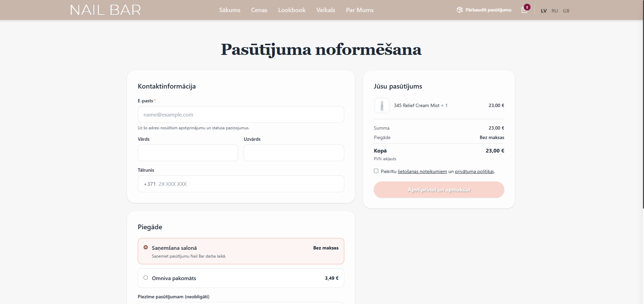Open the Lookbook menu item
This screenshot has width=644, height=304.
292,10
